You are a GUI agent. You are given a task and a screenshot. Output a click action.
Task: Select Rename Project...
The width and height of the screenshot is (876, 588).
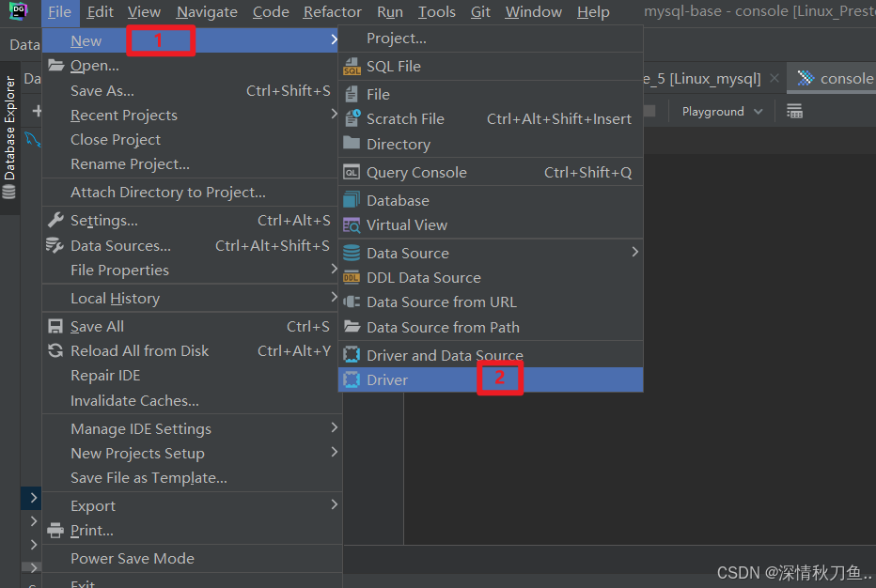tap(191, 164)
